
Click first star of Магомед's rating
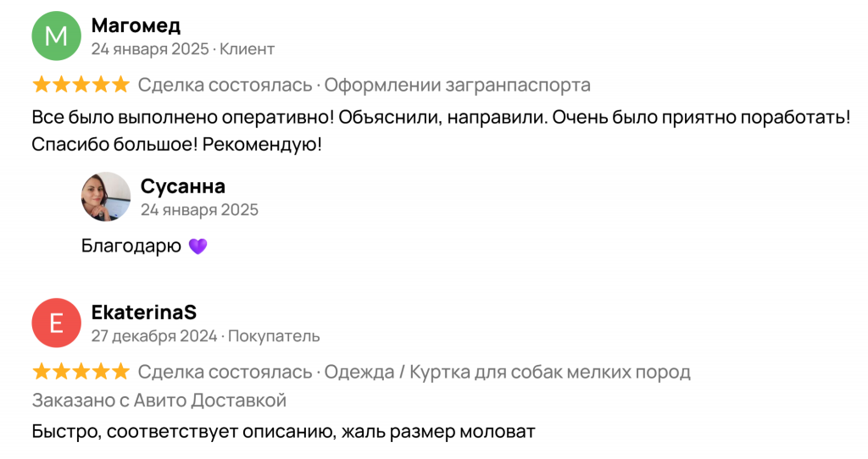click(41, 85)
